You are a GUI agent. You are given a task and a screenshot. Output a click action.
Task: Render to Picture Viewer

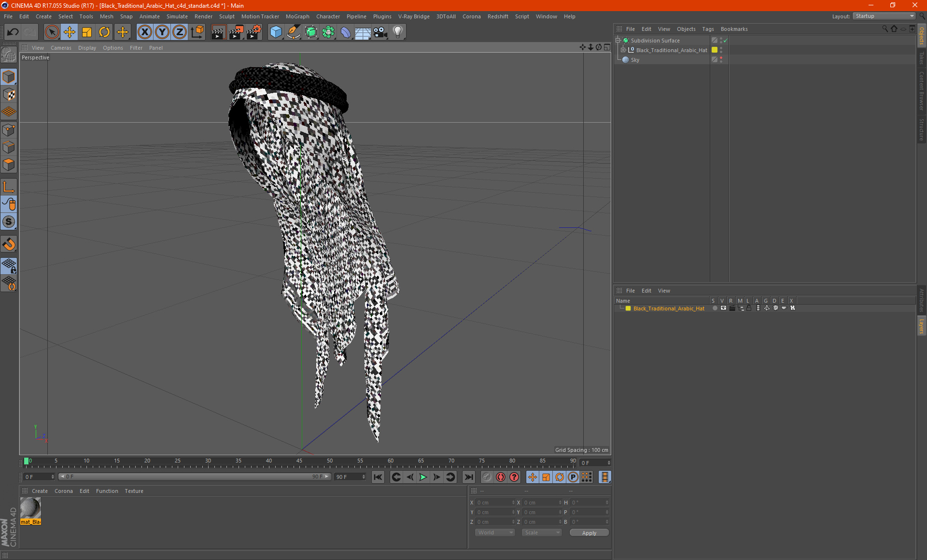point(236,32)
